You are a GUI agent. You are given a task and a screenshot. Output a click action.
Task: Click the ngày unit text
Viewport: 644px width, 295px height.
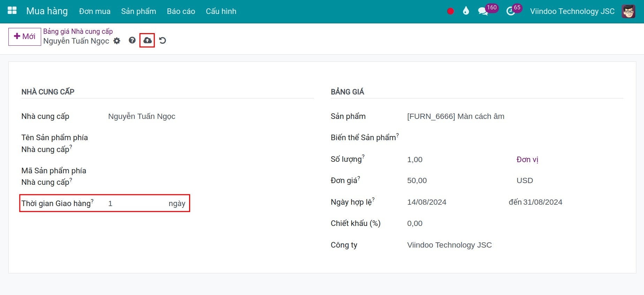[177, 204]
